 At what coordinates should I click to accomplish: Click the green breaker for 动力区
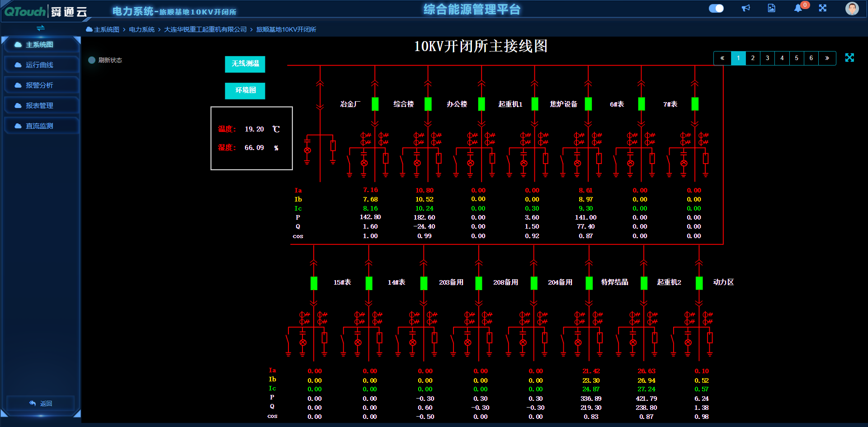[x=699, y=283]
